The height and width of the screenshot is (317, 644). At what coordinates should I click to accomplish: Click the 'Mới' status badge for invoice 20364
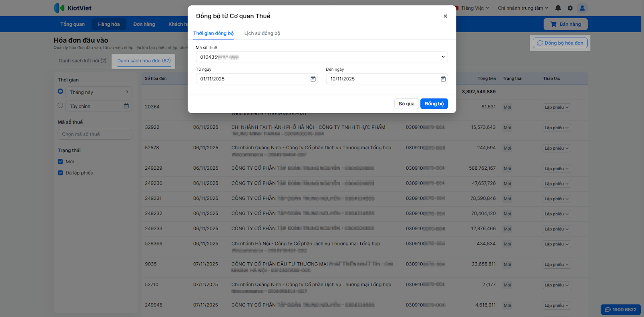(507, 107)
